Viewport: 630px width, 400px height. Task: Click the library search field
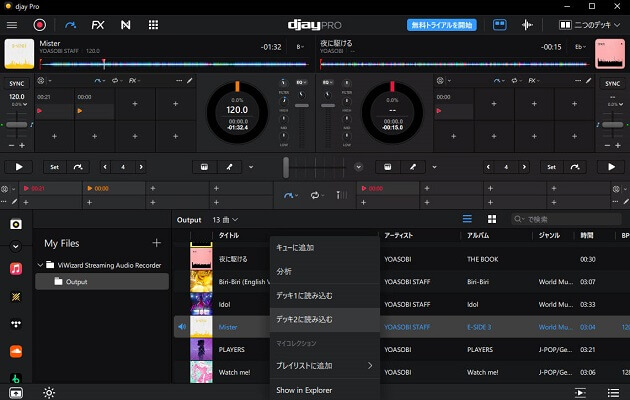[566, 219]
